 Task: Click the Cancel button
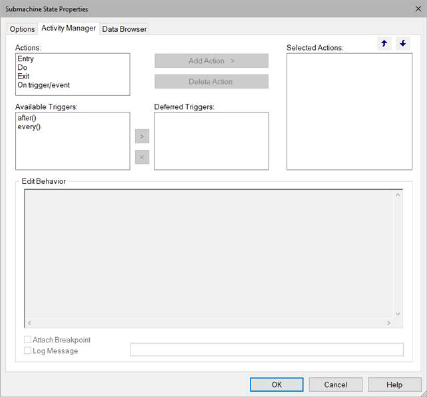(336, 385)
